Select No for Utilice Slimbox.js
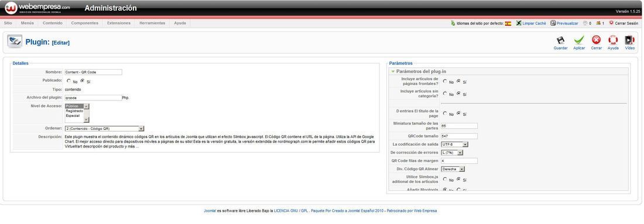The image size is (644, 224). (445, 180)
